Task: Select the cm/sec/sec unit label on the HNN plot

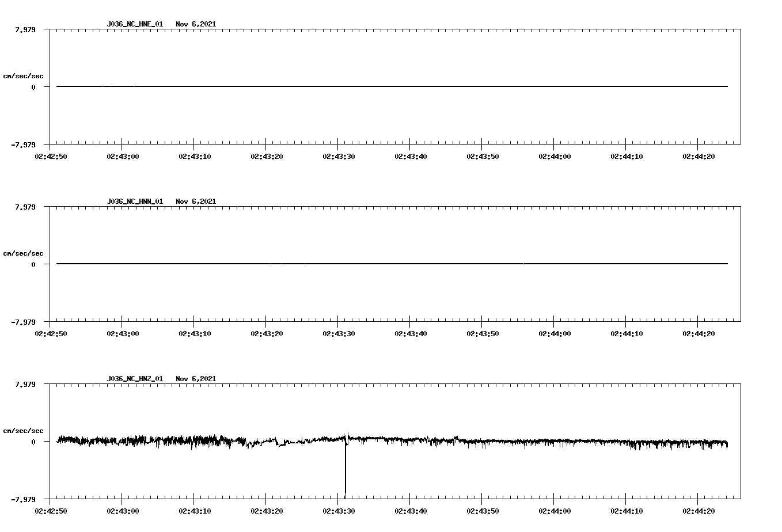Action: (x=23, y=253)
